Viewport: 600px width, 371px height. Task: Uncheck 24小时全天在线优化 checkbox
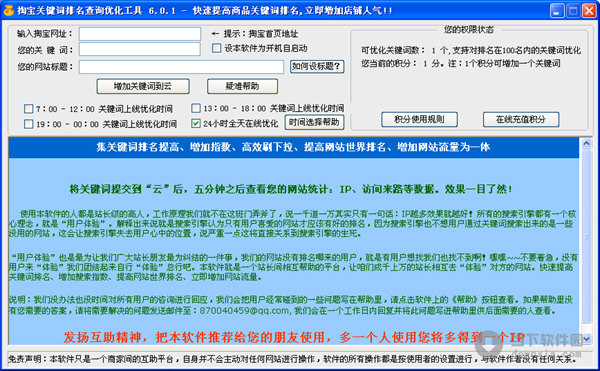click(x=196, y=123)
